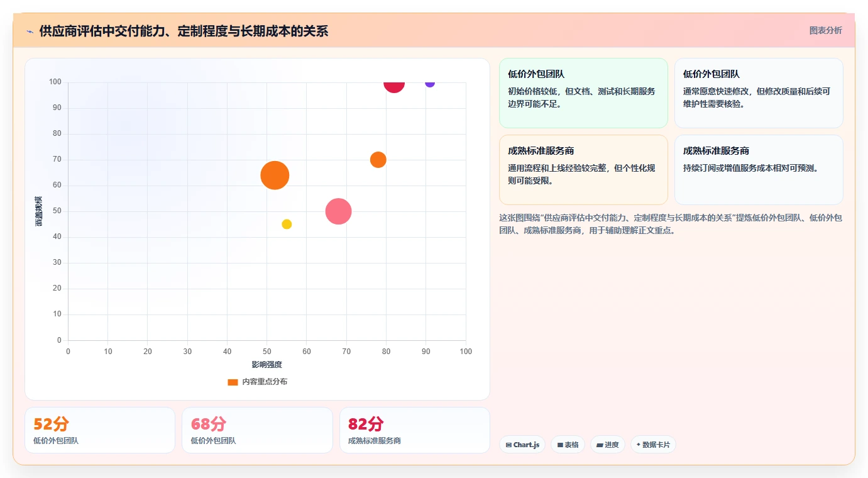Click the 数据卡片 tag chip
This screenshot has width=868, height=478.
(x=653, y=445)
